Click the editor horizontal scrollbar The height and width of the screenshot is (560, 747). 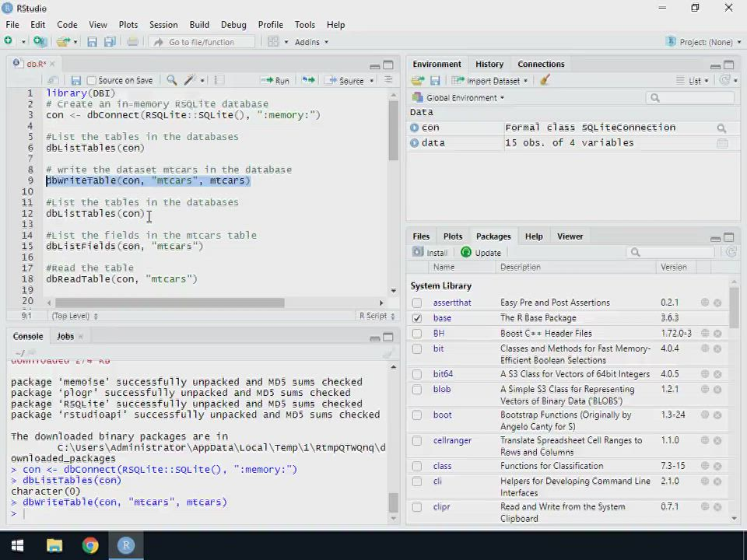[170, 303]
